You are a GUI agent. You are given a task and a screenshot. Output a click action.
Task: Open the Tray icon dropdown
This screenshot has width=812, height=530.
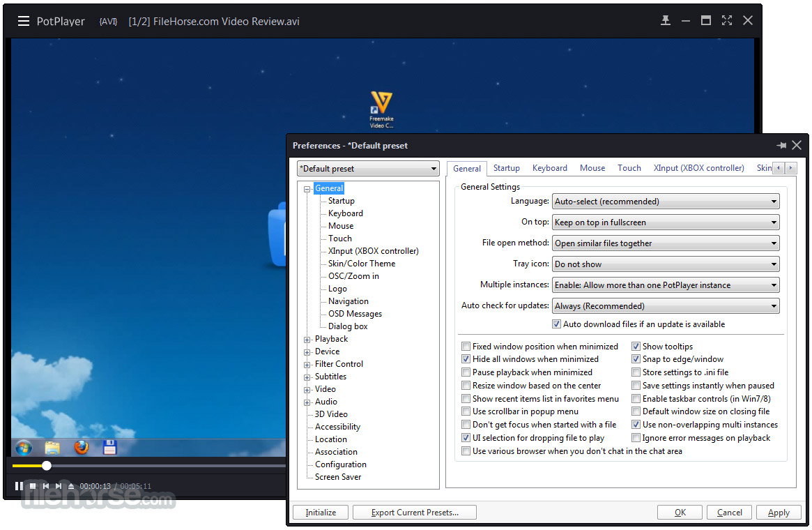666,264
